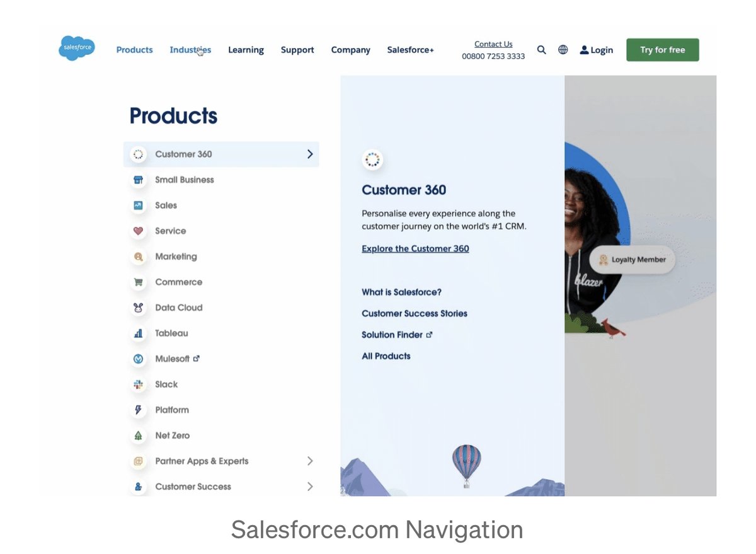Image resolution: width=756 pixels, height=554 pixels.
Task: Open the Industries menu
Action: click(x=190, y=50)
